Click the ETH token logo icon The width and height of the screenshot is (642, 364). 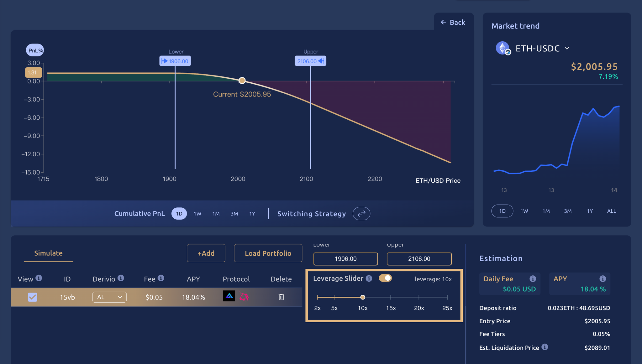pos(503,48)
